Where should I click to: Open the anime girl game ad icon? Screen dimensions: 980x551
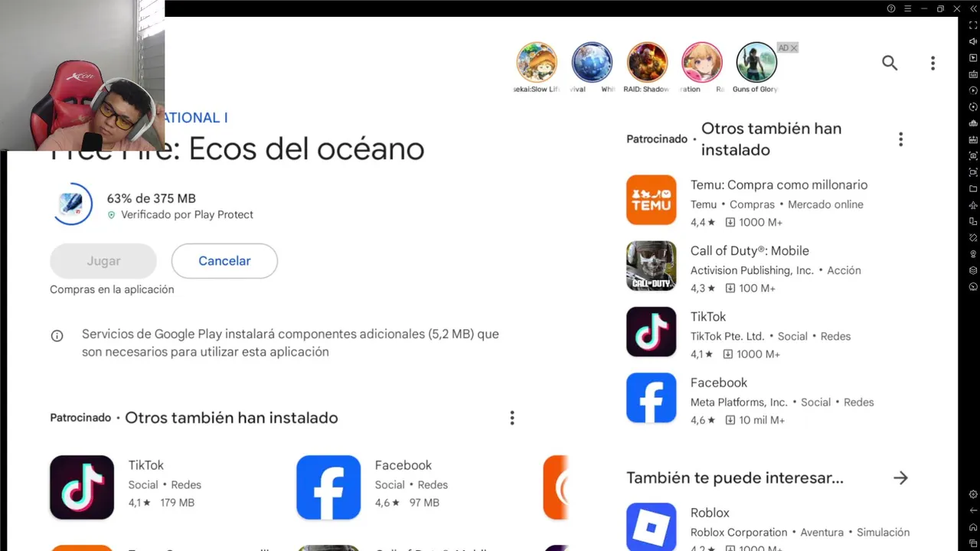702,62
